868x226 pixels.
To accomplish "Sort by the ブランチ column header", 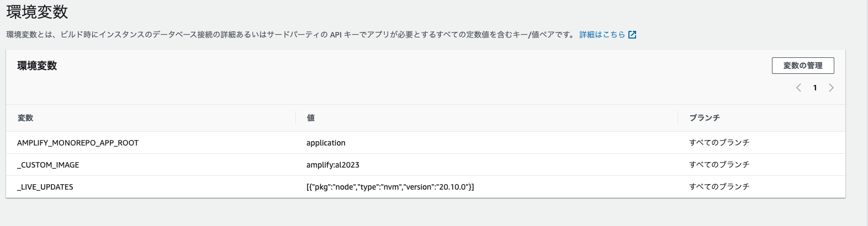I will click(x=705, y=118).
